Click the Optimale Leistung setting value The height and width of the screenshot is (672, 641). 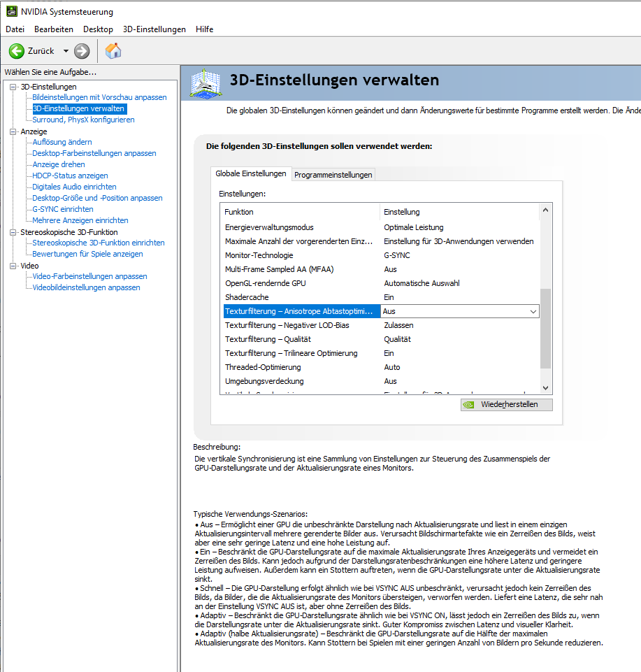tap(414, 227)
